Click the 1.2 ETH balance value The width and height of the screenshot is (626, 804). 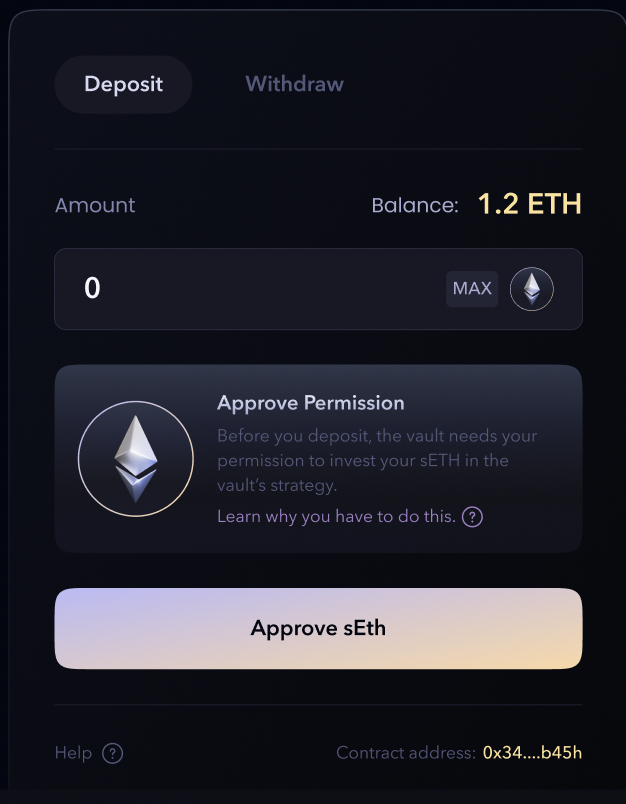529,205
